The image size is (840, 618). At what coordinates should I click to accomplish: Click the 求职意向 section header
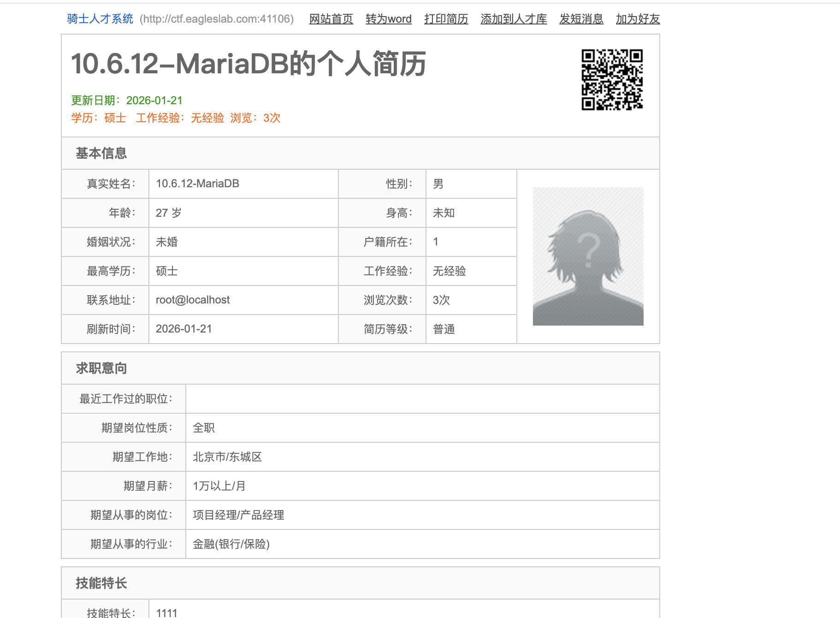(101, 368)
